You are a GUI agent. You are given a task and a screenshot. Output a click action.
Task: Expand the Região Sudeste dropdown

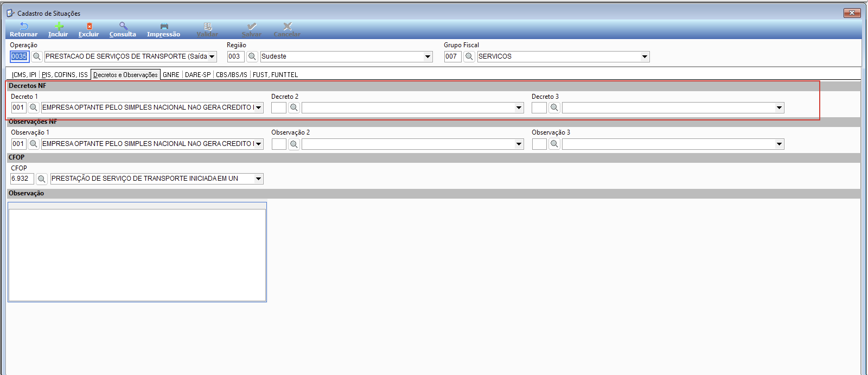[427, 56]
